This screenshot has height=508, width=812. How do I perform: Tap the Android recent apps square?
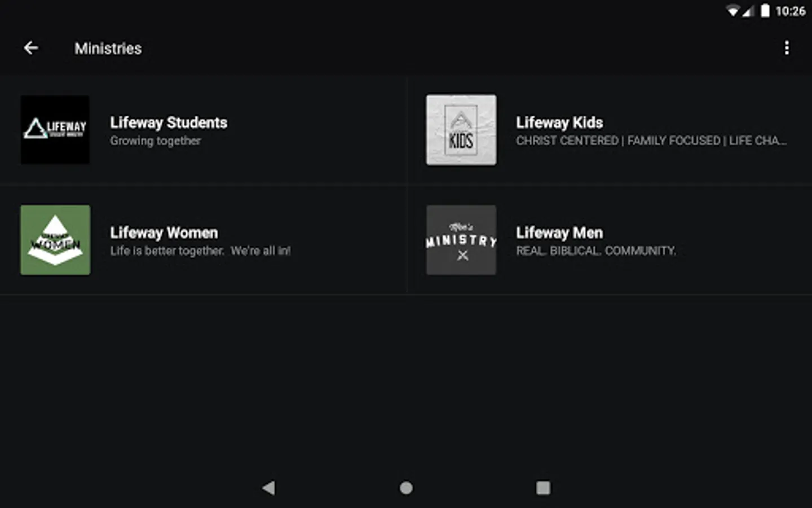pyautogui.click(x=543, y=488)
